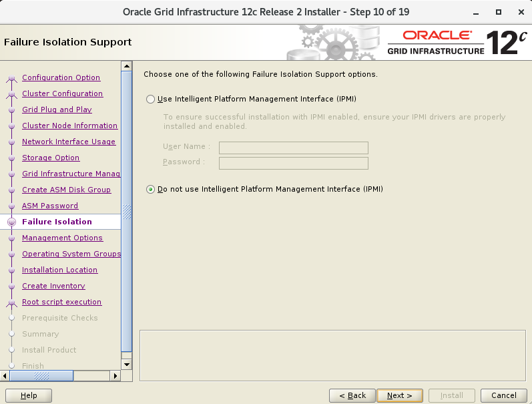
Task: Click step bullet beside Grid Plug and Play
Action: point(11,110)
